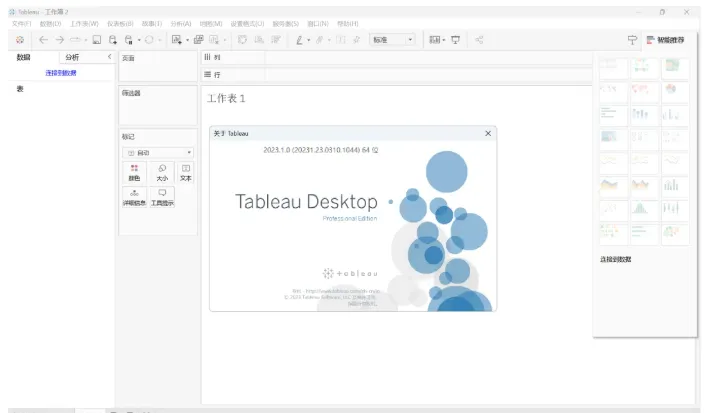Click the Presentation mode screen icon

[455, 40]
